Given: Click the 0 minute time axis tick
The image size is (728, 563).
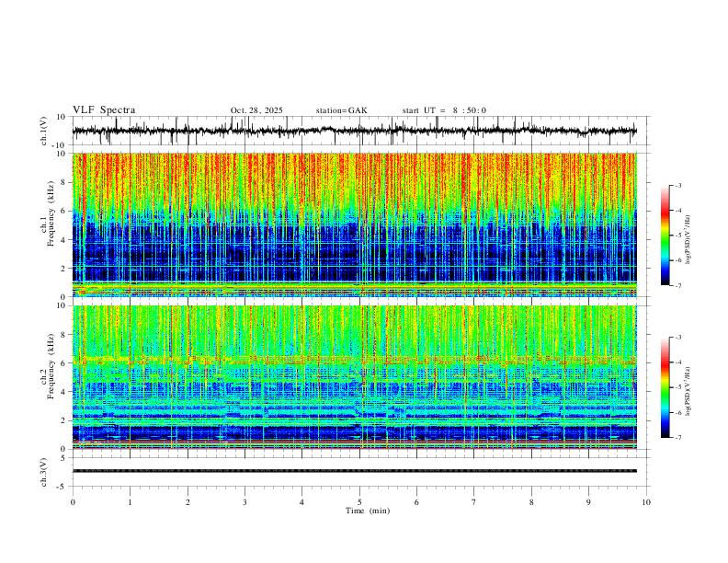Looking at the screenshot, I should click(73, 502).
